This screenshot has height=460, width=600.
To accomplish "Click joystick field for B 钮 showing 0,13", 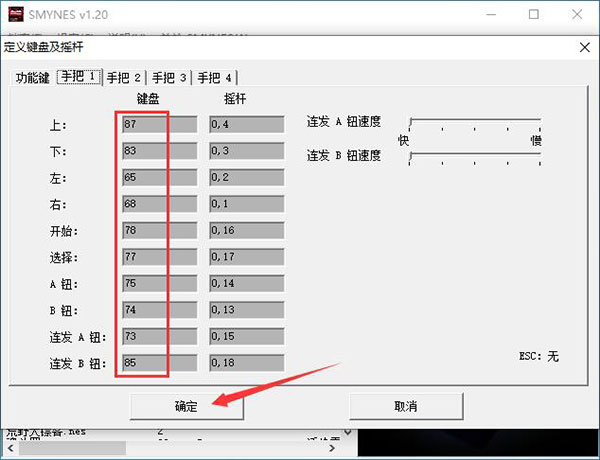I will [x=247, y=310].
